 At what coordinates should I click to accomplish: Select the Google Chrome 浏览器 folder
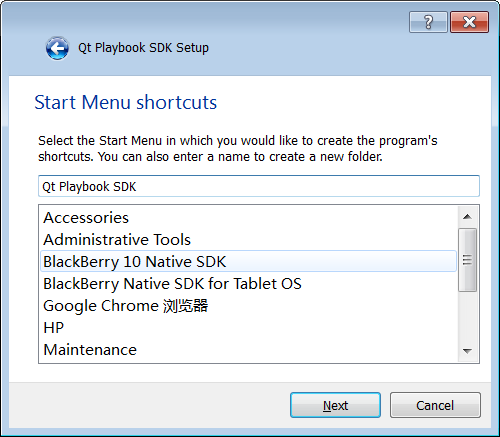click(248, 306)
